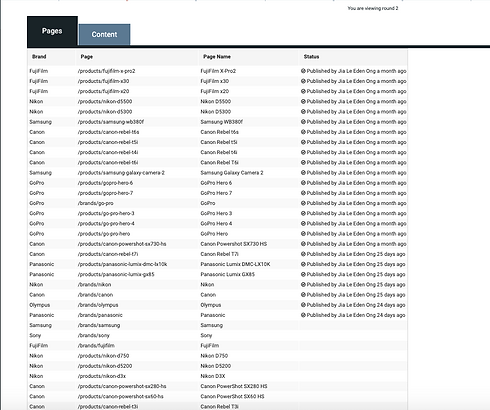Click published icon for Panasonic Lumix DMC-LX10K
Image resolution: width=490 pixels, height=410 pixels.
303,264
